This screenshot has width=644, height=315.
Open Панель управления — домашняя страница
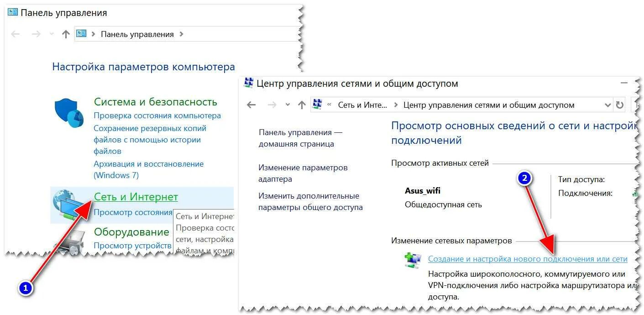(x=300, y=138)
